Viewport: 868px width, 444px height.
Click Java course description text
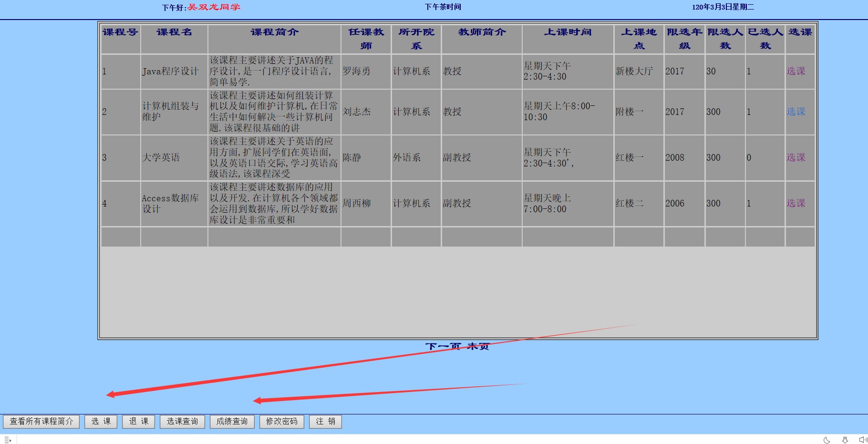pos(271,71)
